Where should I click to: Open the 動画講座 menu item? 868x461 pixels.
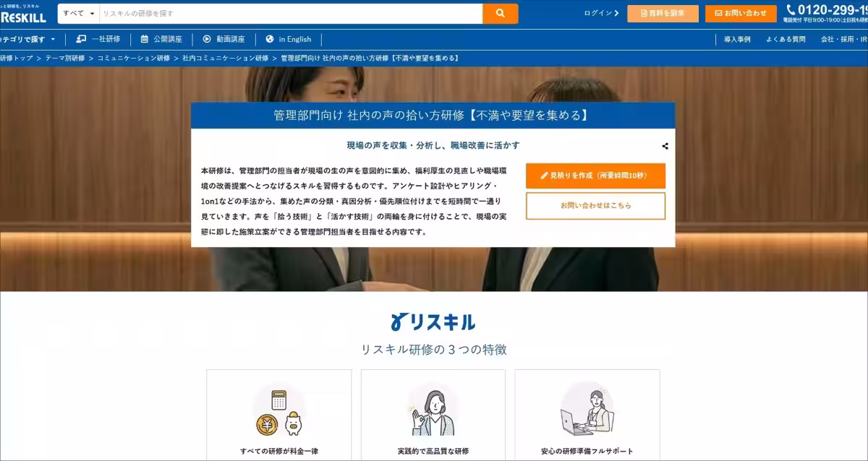[x=224, y=39]
